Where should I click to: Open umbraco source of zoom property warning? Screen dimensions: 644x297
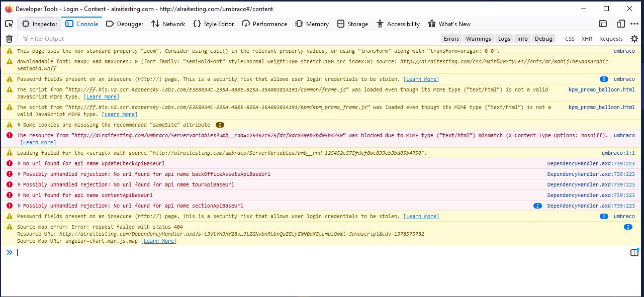coord(624,51)
